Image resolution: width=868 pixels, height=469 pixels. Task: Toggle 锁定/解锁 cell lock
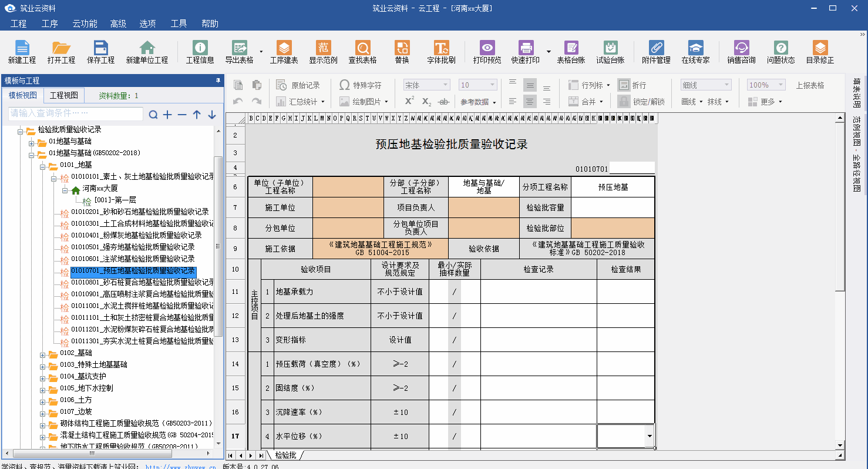coord(641,102)
